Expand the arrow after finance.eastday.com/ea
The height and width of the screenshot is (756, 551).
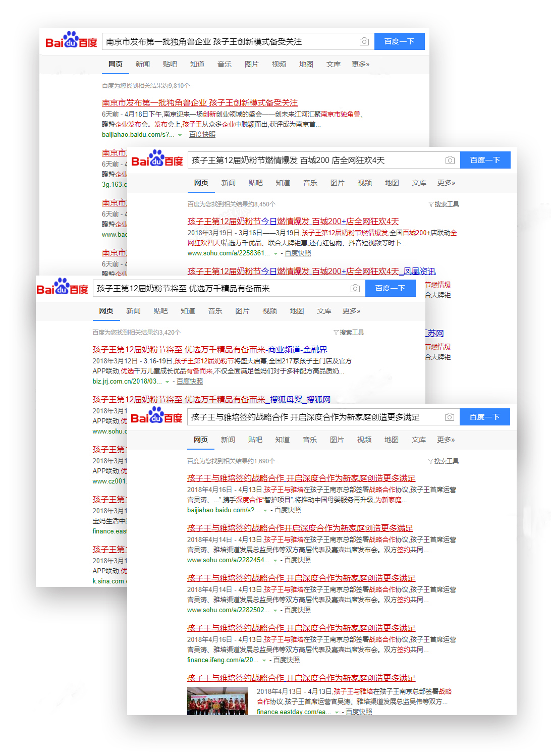pos(337,713)
